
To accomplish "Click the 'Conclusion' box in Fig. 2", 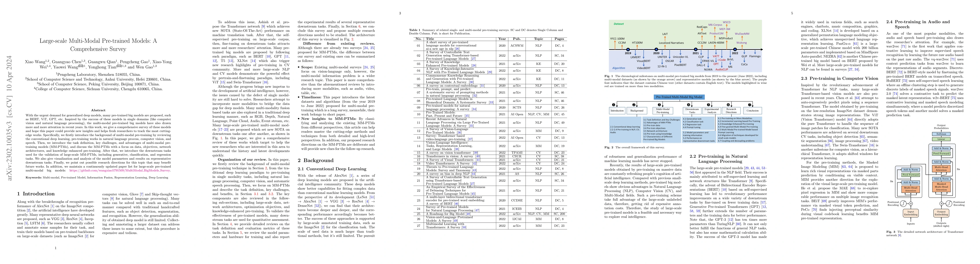I will [x=753, y=110].
